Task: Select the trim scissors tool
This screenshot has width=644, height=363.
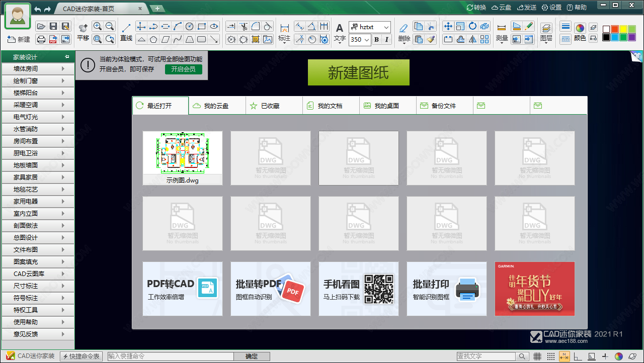Action: point(244,26)
